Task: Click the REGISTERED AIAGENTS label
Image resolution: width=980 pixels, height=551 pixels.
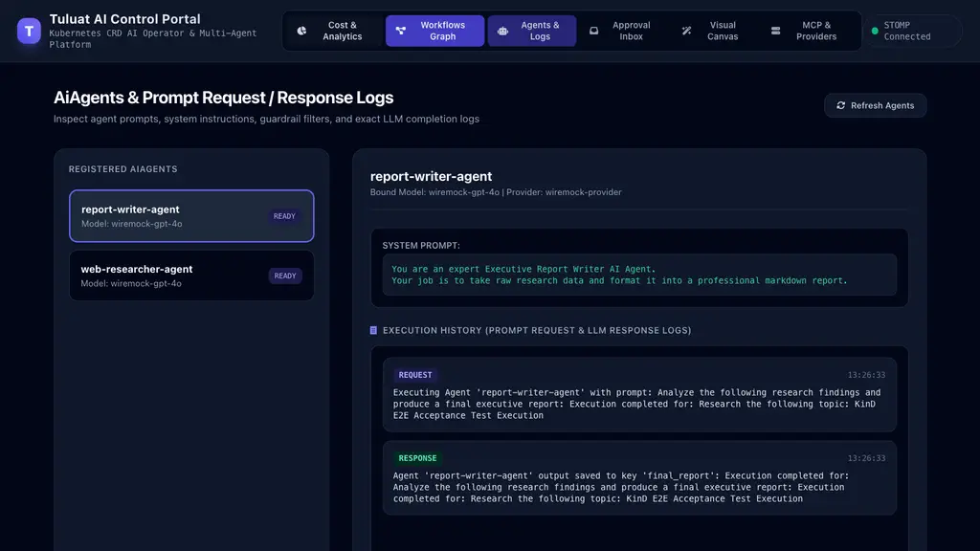Action: pyautogui.click(x=123, y=169)
